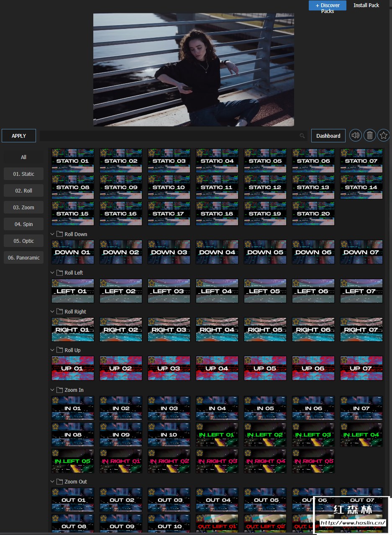
Task: Select the STATIC 15 thumbnail
Action: [73, 213]
